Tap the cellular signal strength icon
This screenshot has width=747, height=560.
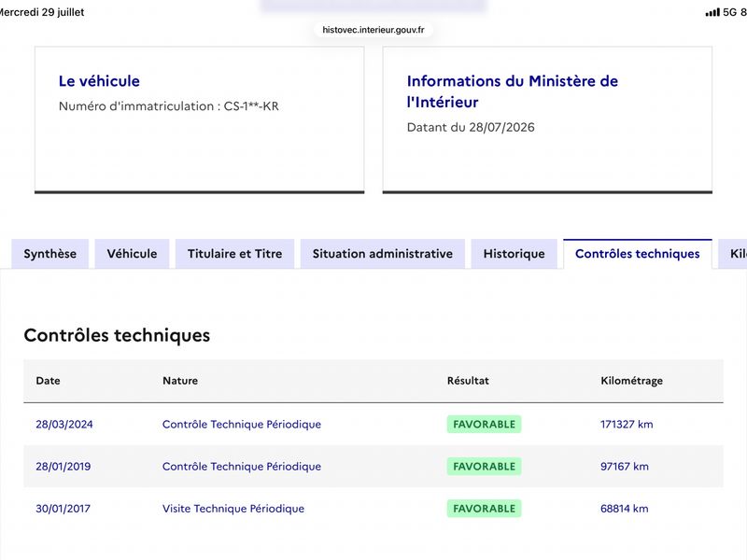pos(712,12)
